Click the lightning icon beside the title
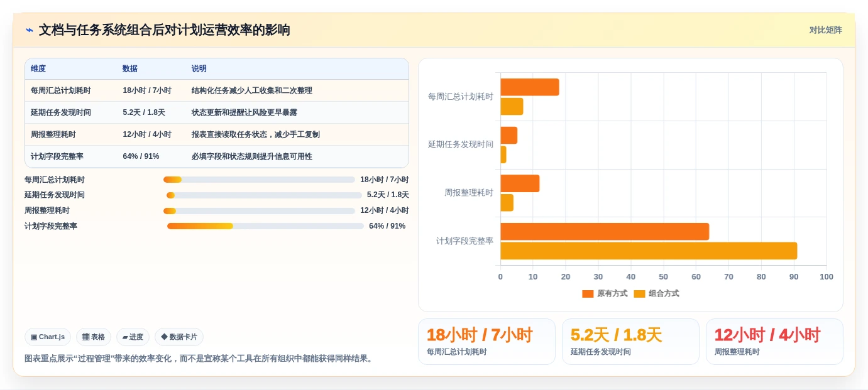Screen dimensions: 868x390 [30, 30]
